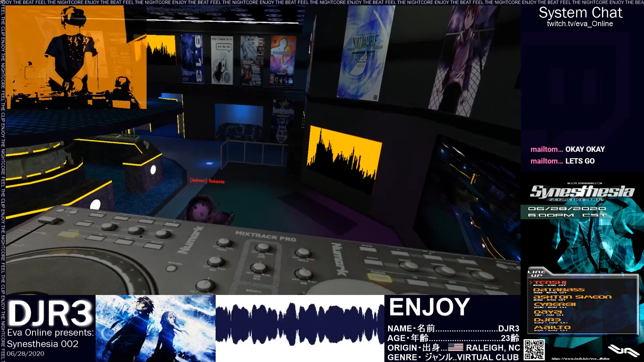
Task: Click the Synesthesia title logo on flyer
Action: click(582, 192)
